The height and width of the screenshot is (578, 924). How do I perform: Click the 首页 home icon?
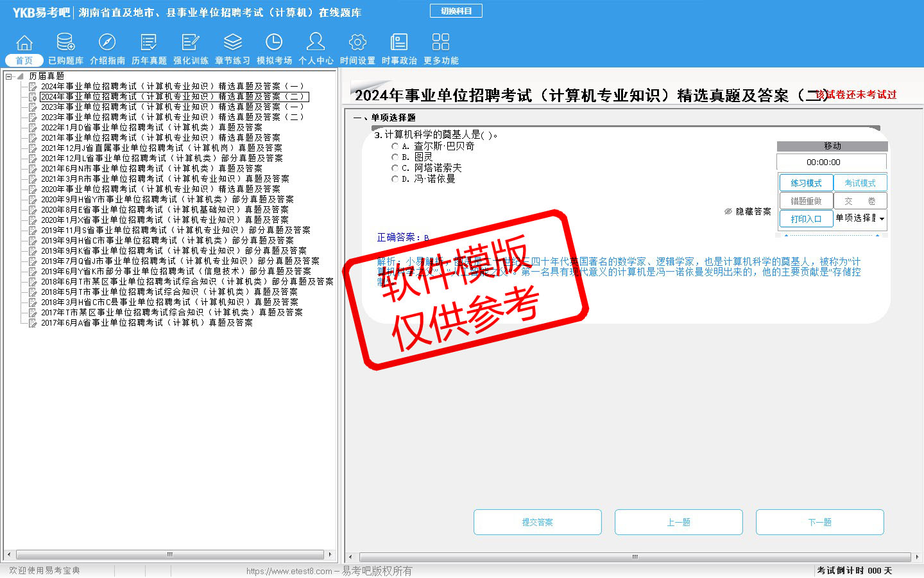[x=24, y=43]
